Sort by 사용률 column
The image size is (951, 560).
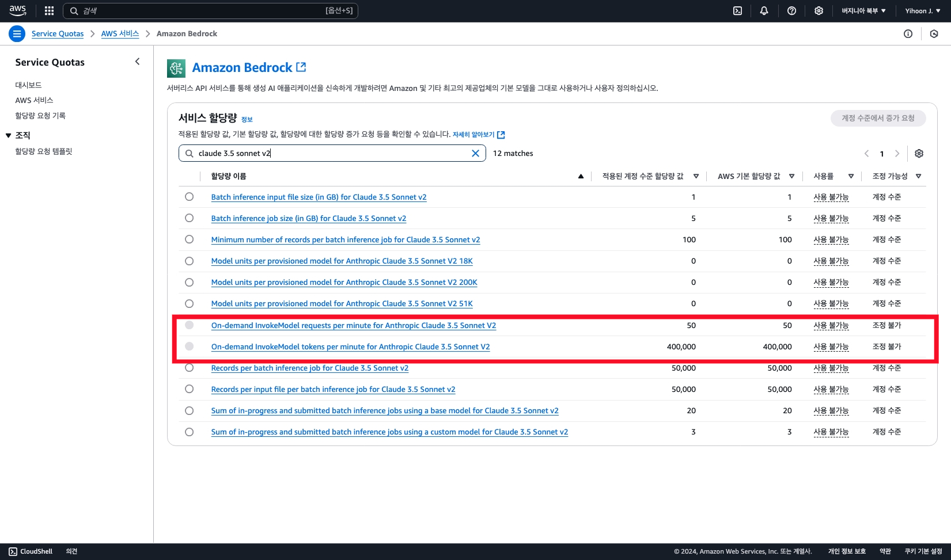851,177
